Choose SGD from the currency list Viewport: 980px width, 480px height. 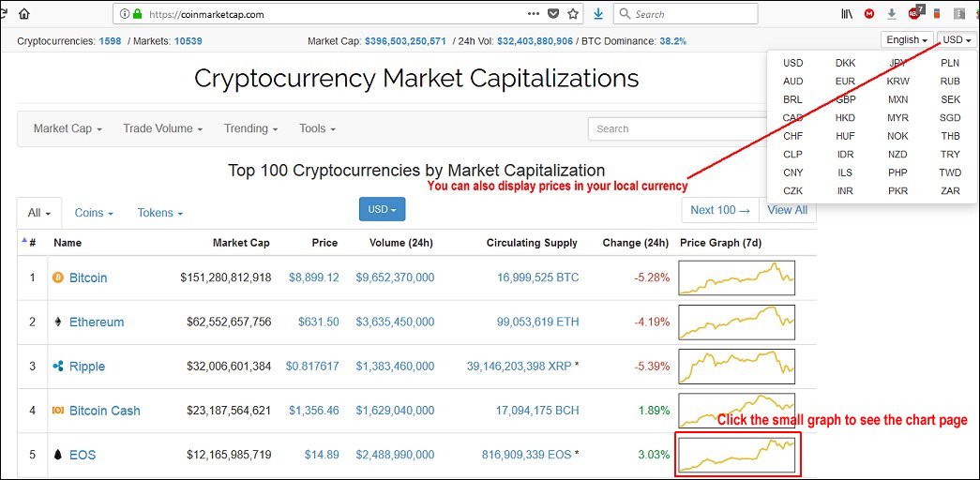click(950, 117)
